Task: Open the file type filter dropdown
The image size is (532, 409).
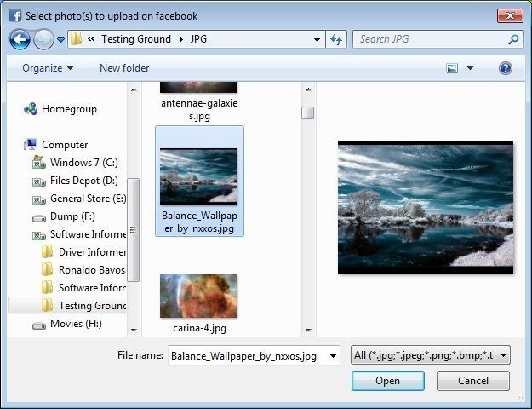Action: tap(430, 355)
